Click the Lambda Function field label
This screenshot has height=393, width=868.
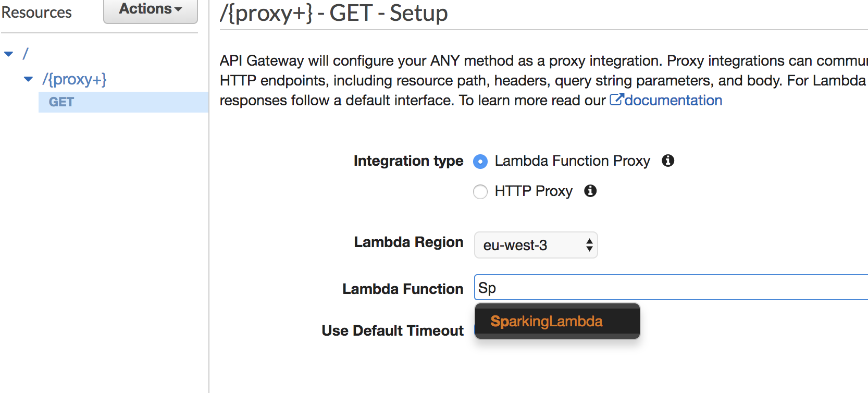tap(402, 289)
